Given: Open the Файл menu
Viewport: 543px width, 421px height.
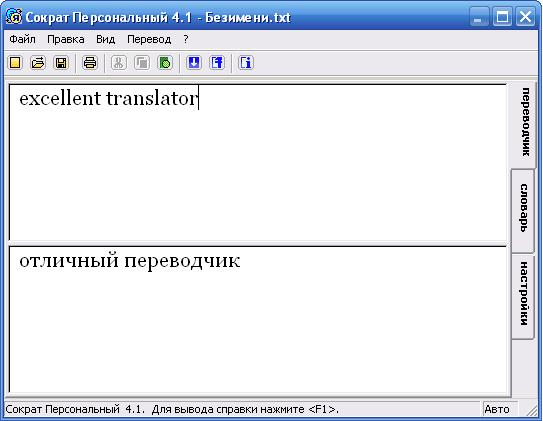Looking at the screenshot, I should pos(23,39).
